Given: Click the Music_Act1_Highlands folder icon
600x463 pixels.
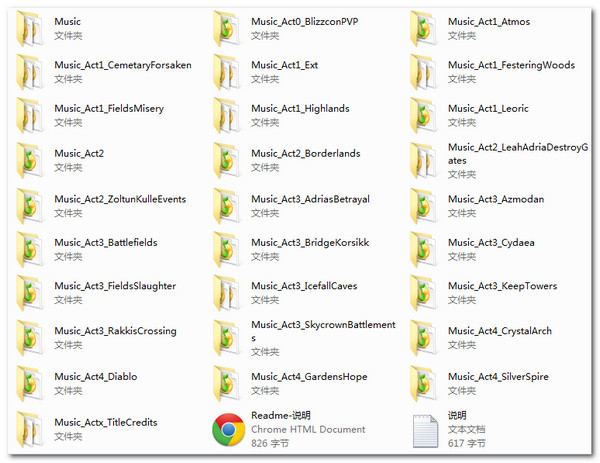Looking at the screenshot, I should pos(227,116).
